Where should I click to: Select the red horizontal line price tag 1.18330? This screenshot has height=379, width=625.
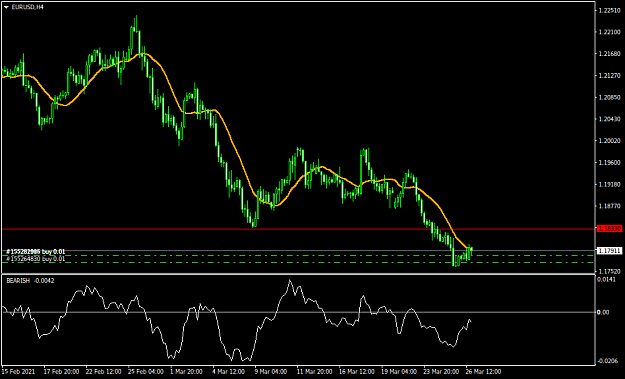[609, 228]
